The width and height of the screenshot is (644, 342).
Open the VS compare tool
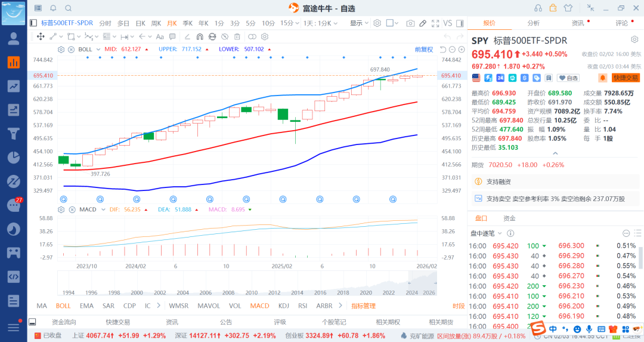pyautogui.click(x=448, y=23)
